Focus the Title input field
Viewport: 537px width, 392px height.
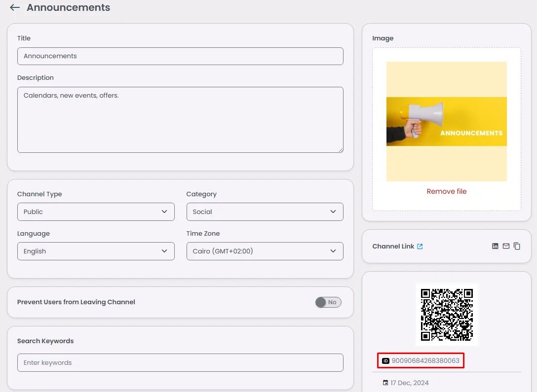[x=180, y=56]
